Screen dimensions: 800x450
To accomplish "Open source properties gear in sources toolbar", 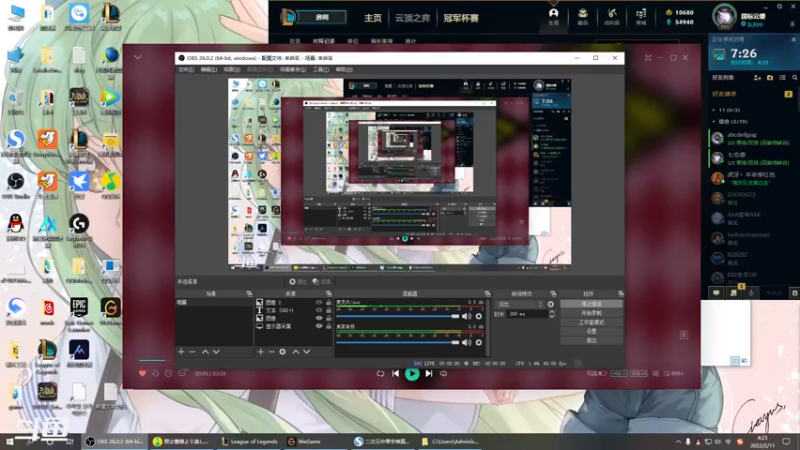I will pyautogui.click(x=283, y=352).
